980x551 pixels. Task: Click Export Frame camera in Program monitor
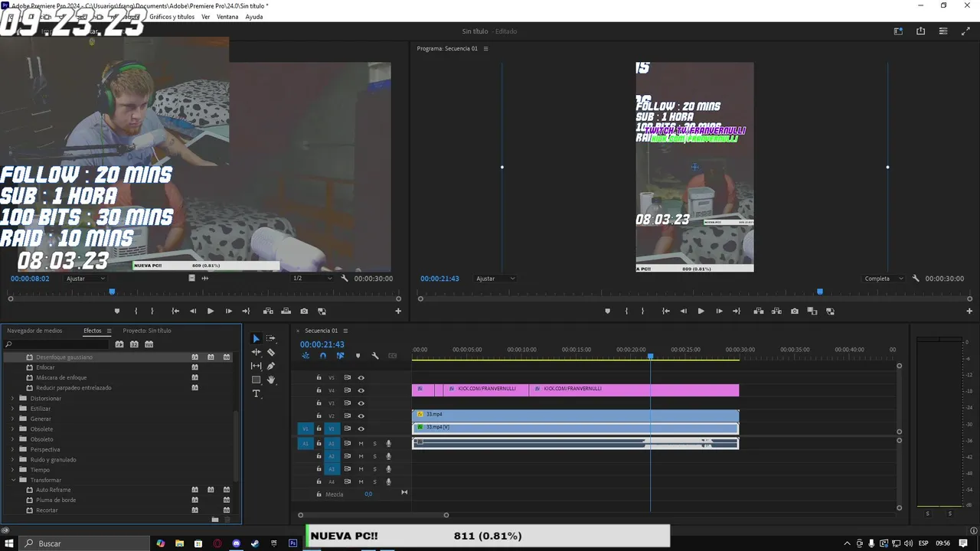794,311
